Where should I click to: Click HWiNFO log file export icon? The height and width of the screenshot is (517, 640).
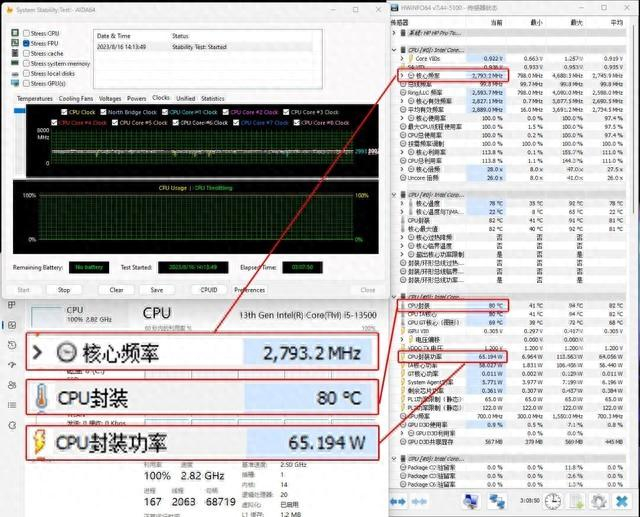point(576,501)
